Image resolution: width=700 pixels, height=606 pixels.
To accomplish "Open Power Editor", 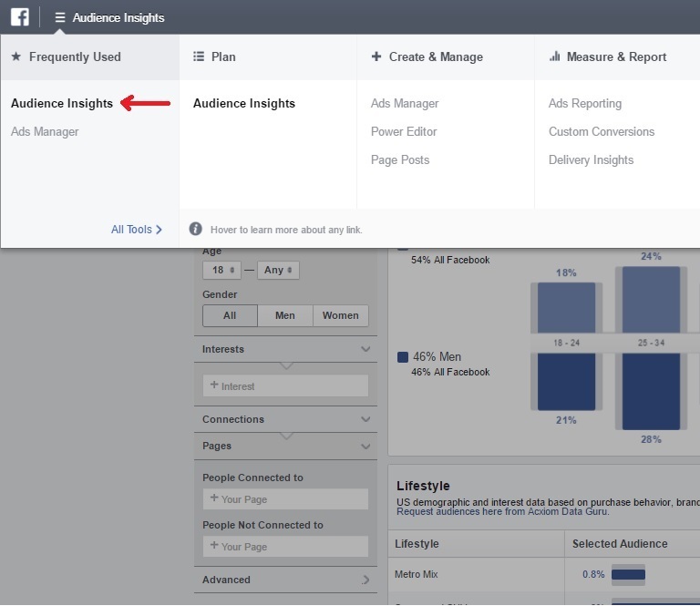I will (404, 131).
